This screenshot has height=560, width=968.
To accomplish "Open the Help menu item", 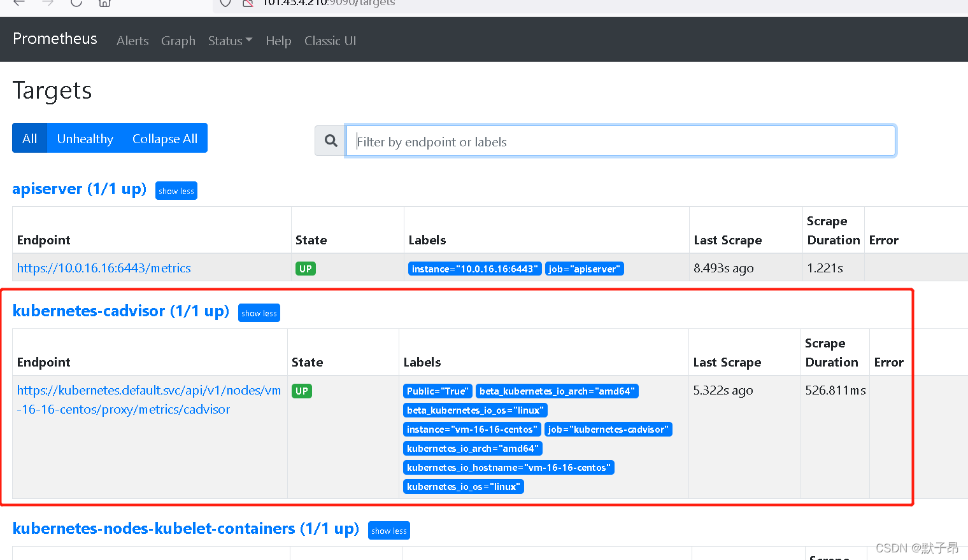I will pyautogui.click(x=278, y=41).
